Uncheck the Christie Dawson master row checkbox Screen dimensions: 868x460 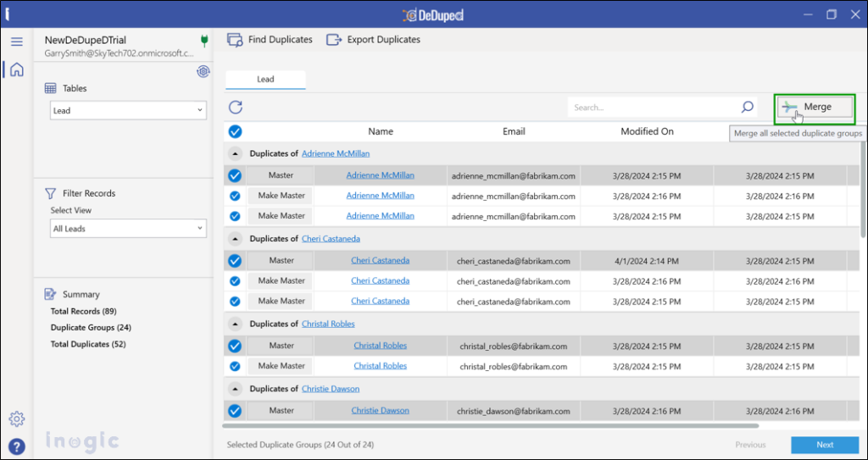click(x=235, y=411)
